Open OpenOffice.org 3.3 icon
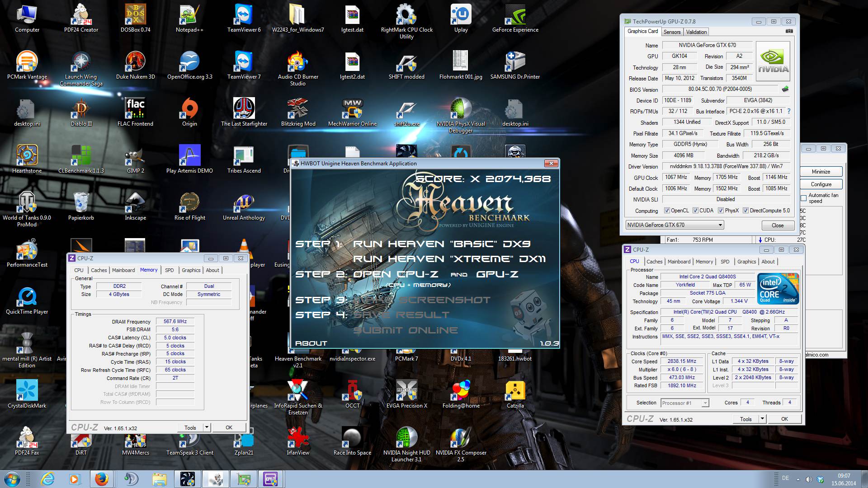 pyautogui.click(x=189, y=65)
